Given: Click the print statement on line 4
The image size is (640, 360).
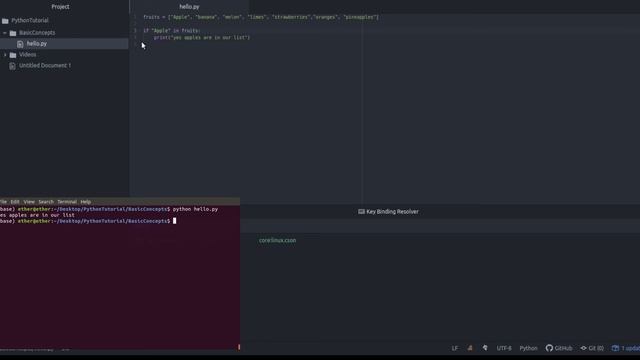Looking at the screenshot, I should [x=202, y=38].
